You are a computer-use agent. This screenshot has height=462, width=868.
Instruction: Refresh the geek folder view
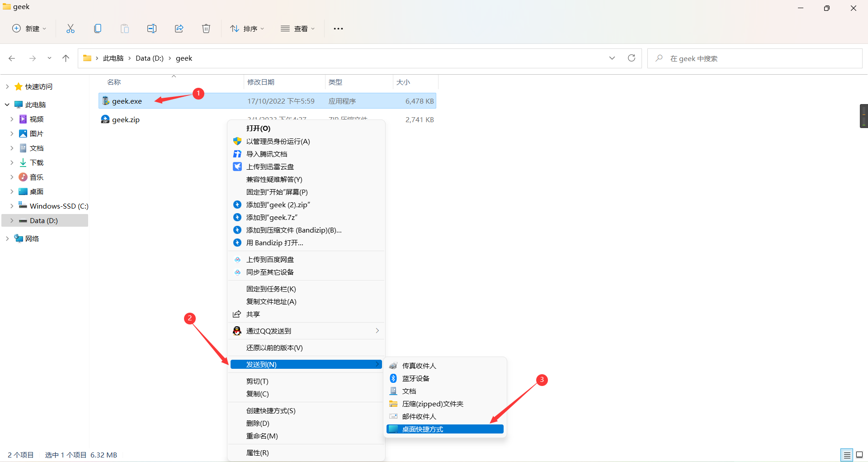click(632, 58)
